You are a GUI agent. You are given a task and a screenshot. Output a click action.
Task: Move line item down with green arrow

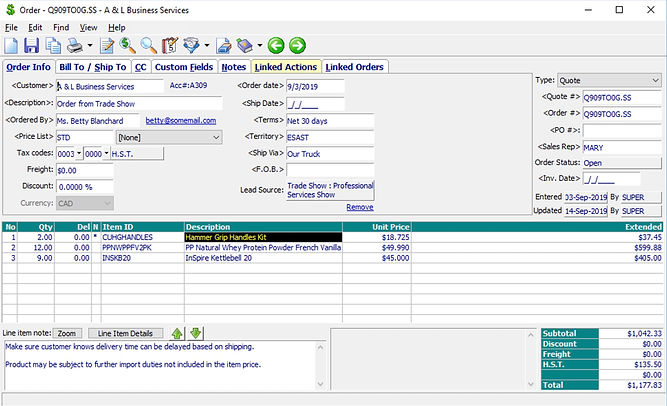[196, 333]
